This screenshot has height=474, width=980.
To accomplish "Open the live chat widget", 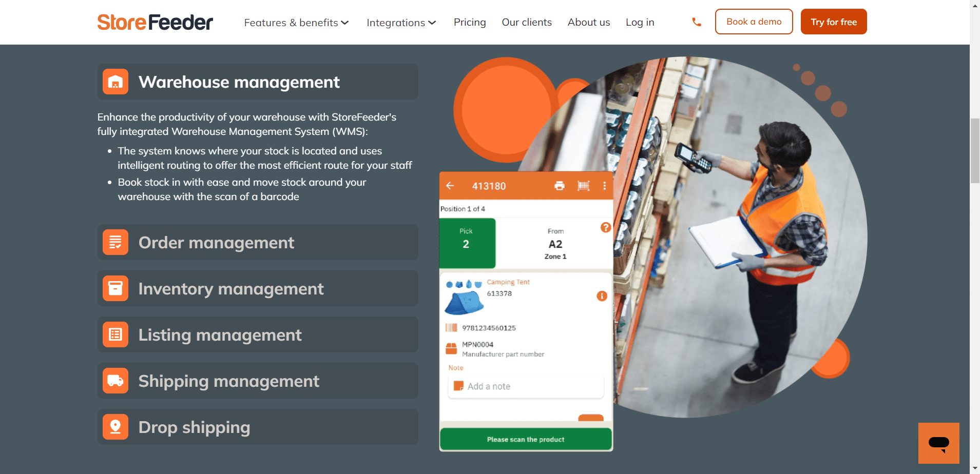I will pyautogui.click(x=939, y=443).
